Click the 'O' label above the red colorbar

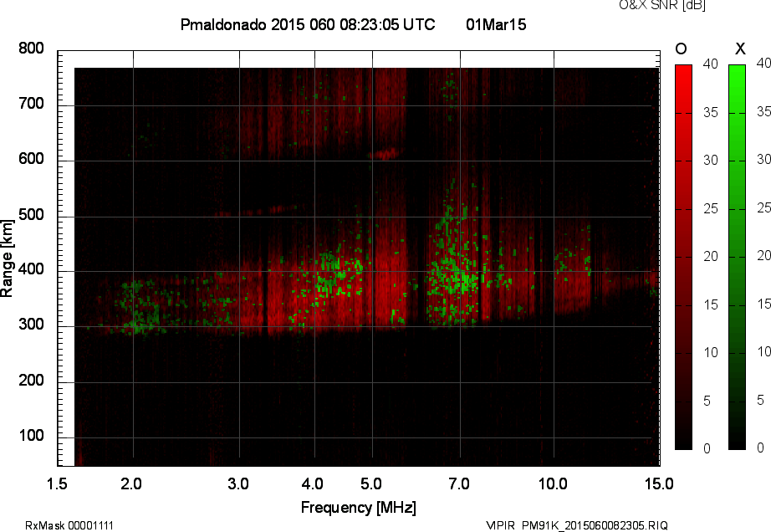(x=681, y=49)
